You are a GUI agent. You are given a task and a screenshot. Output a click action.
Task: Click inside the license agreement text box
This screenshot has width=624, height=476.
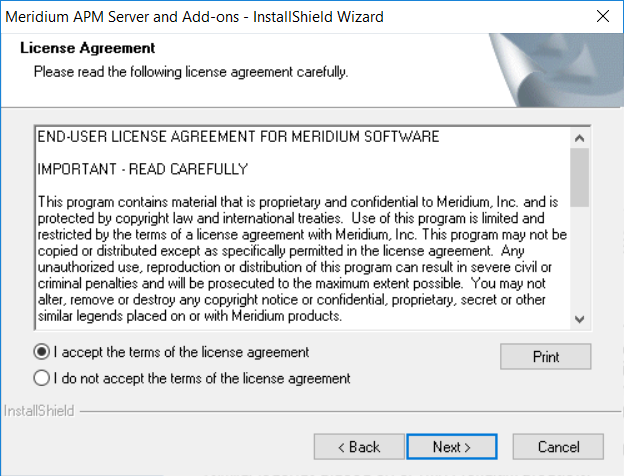click(x=302, y=228)
